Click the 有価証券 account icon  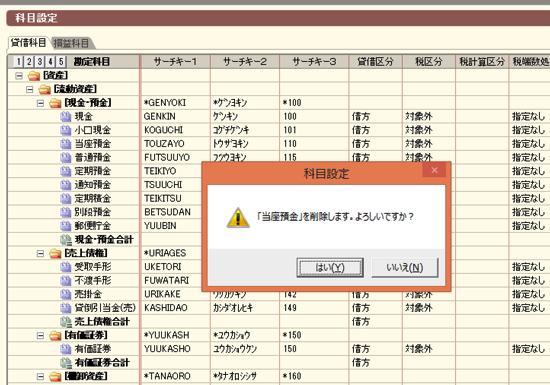pyautogui.click(x=66, y=349)
